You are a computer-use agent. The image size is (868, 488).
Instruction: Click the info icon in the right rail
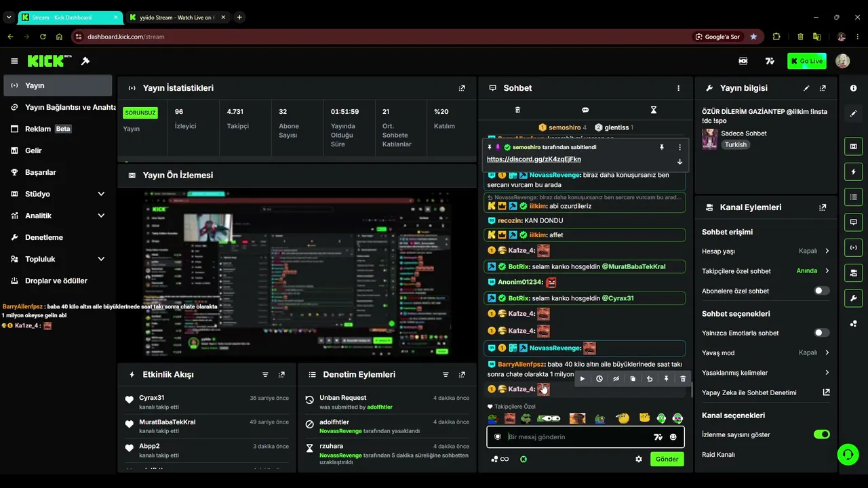853,88
